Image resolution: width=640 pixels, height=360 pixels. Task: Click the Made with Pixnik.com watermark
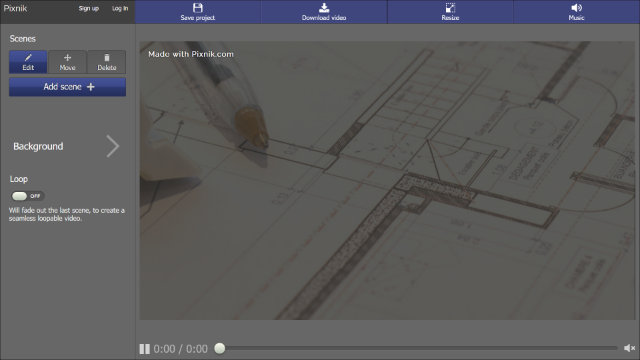click(x=191, y=54)
